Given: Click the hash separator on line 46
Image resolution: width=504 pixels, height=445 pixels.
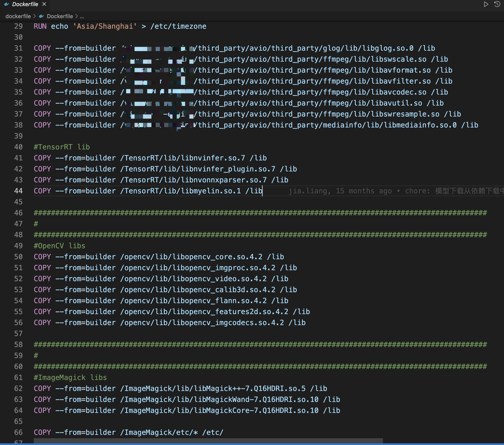Looking at the screenshot, I should pos(260,213).
